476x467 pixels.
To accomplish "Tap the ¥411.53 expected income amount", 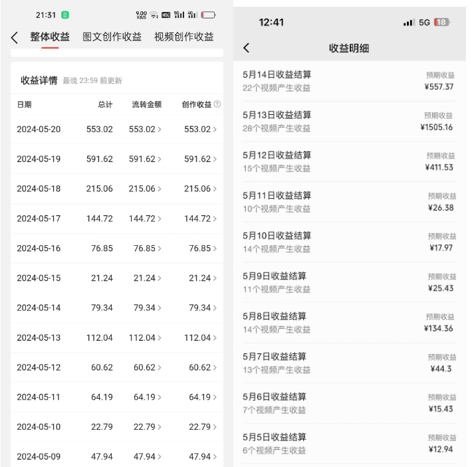I will click(x=439, y=167).
